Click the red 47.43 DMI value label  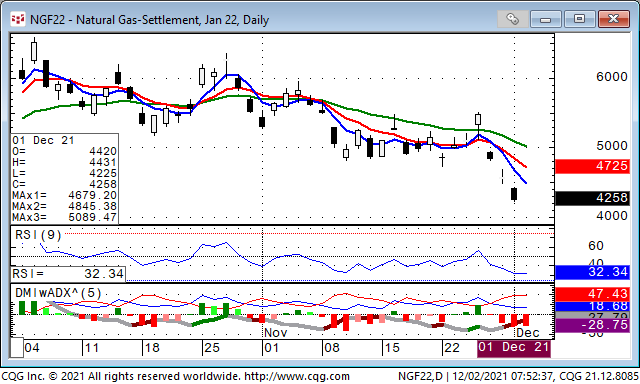coord(592,294)
